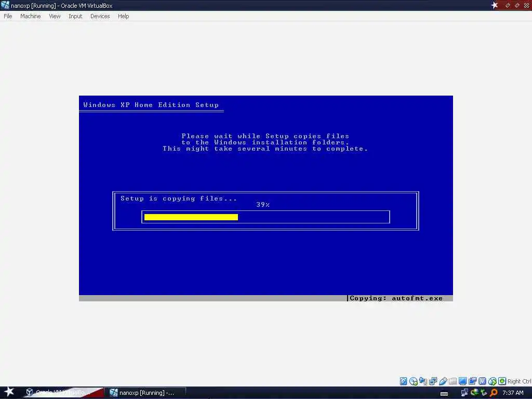Image resolution: width=532 pixels, height=399 pixels.
Task: Click the on-screen keyboard tray icon
Action: [x=444, y=394]
